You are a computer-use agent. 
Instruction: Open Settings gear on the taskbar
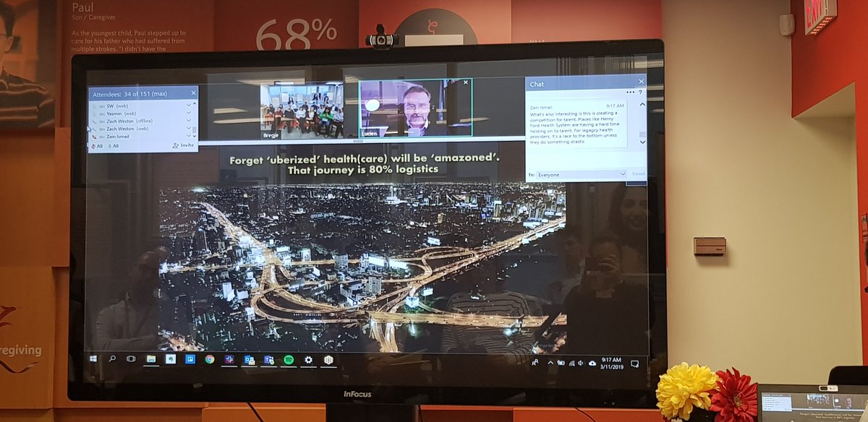[308, 359]
